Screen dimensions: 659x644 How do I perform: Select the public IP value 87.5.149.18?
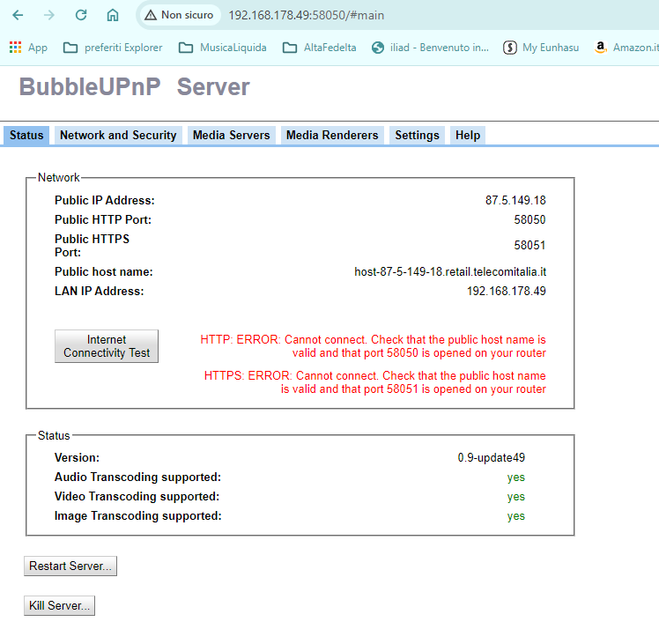click(x=515, y=200)
